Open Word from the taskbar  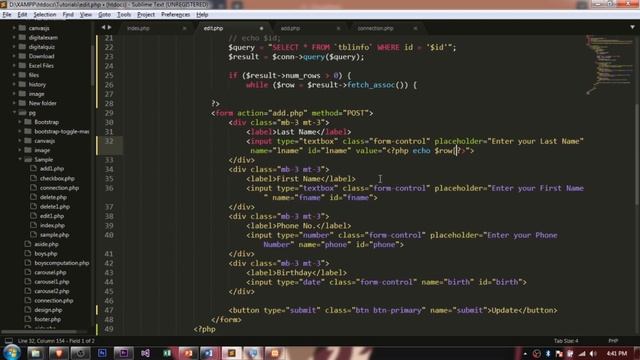tap(209, 353)
